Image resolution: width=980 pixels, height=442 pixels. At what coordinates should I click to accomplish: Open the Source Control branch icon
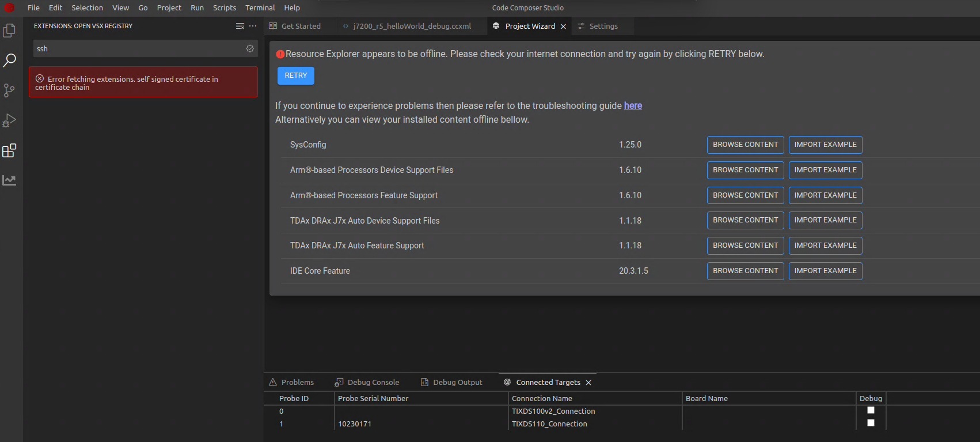point(9,90)
